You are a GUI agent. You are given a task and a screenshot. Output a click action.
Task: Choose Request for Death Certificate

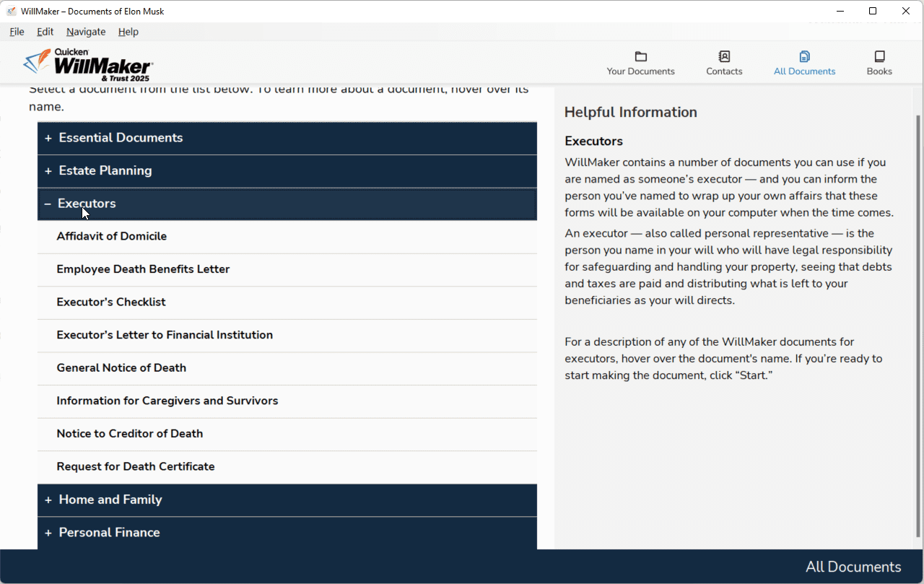(x=136, y=467)
